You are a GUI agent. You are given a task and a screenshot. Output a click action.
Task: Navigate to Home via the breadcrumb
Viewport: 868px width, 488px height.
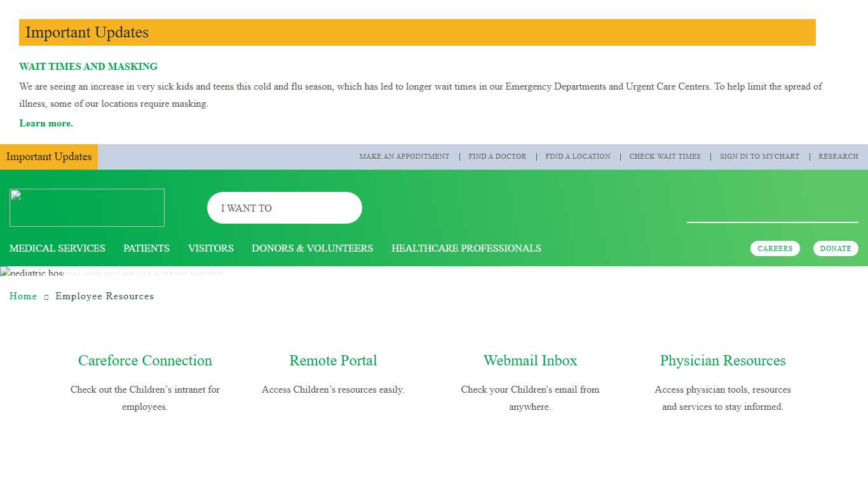pyautogui.click(x=23, y=296)
